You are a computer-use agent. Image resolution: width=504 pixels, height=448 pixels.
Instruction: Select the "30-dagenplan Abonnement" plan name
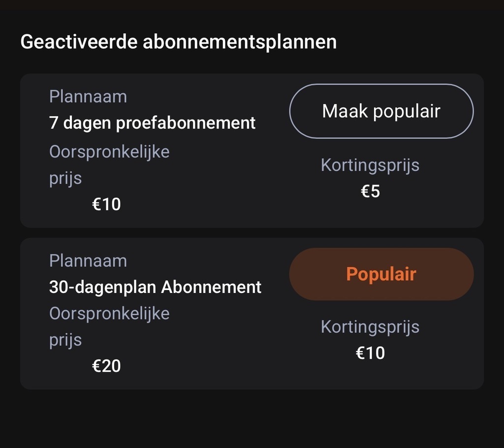155,287
